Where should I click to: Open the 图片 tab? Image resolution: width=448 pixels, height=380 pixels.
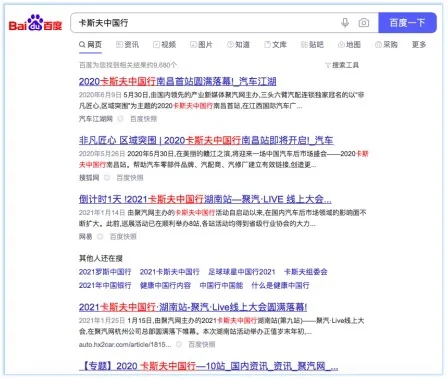point(201,45)
